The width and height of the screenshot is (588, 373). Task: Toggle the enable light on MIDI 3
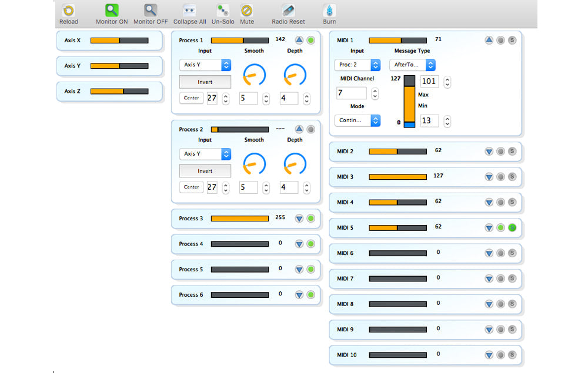(500, 177)
